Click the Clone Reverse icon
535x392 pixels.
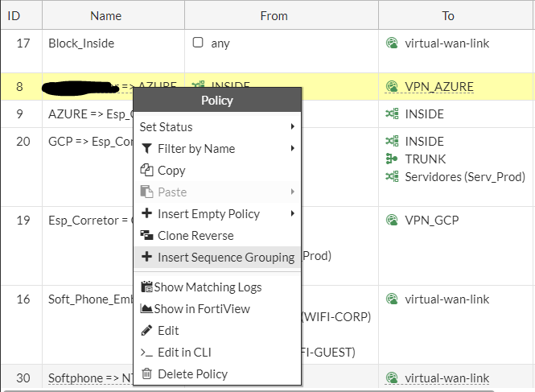click(146, 236)
